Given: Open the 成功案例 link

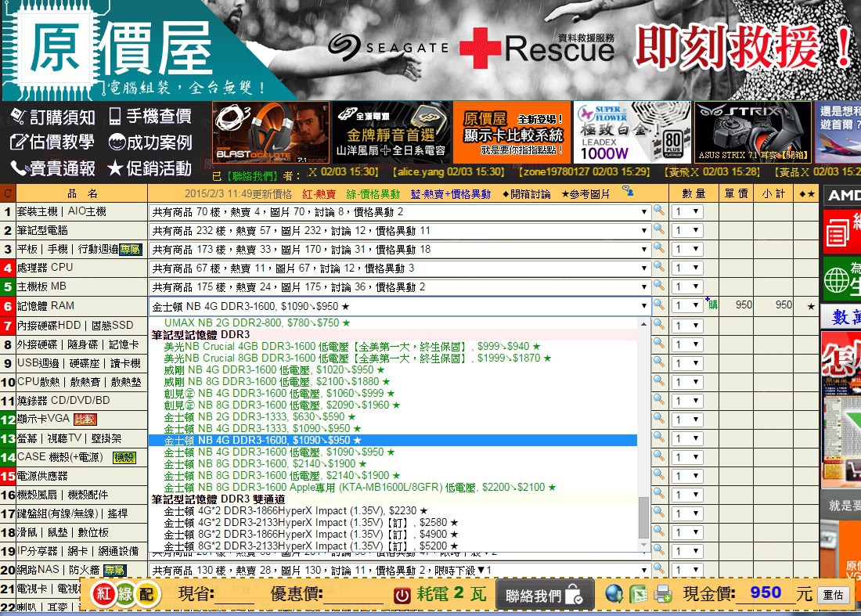Looking at the screenshot, I should (x=150, y=142).
